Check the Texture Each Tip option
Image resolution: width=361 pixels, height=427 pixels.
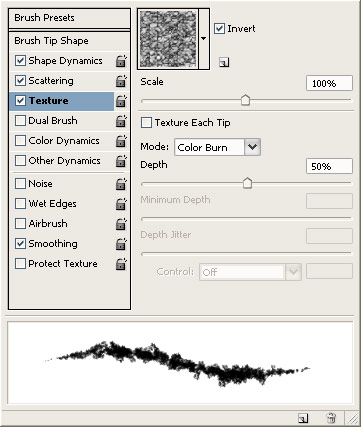point(146,123)
